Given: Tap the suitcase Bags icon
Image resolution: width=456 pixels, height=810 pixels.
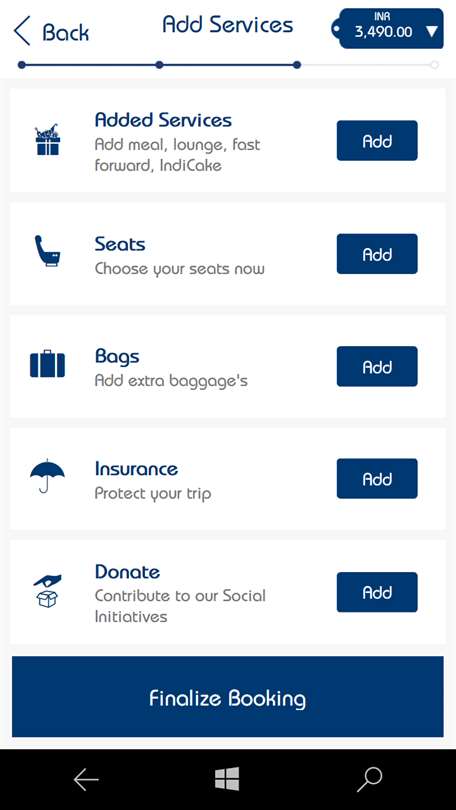Looking at the screenshot, I should 48,364.
